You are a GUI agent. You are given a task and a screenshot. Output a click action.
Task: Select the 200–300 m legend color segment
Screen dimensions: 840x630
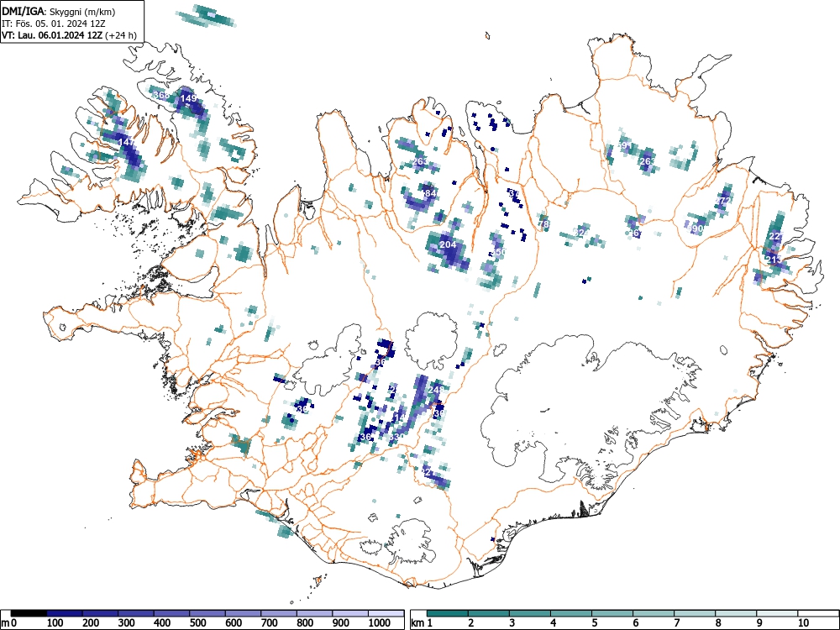click(x=100, y=613)
